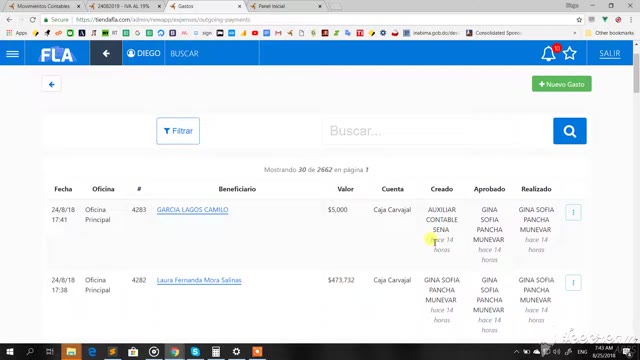Click the white back arrow button below header
This screenshot has width=640, height=360.
point(51,84)
